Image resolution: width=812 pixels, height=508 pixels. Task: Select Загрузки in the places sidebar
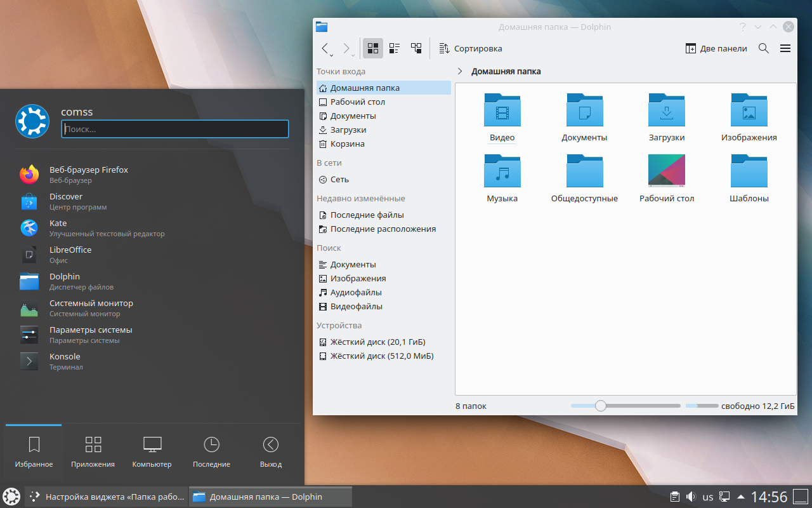(348, 130)
